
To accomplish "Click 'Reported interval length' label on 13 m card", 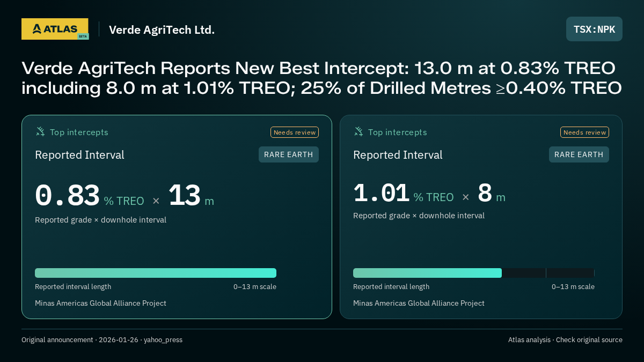I will 73,287.
